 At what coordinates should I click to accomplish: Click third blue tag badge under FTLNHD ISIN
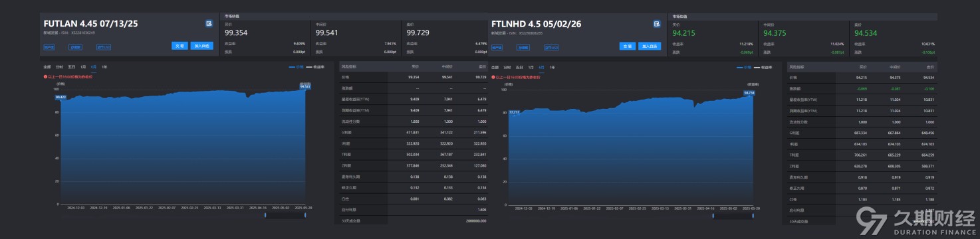551,47
